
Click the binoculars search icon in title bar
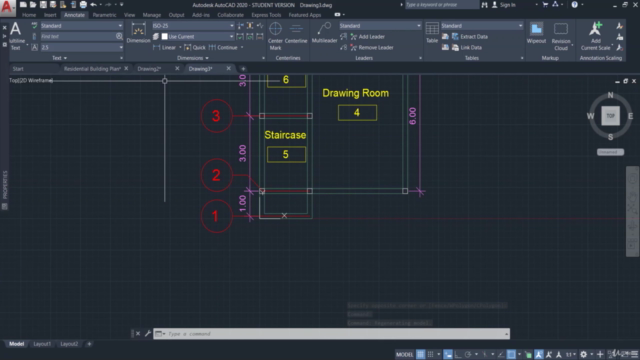click(484, 5)
